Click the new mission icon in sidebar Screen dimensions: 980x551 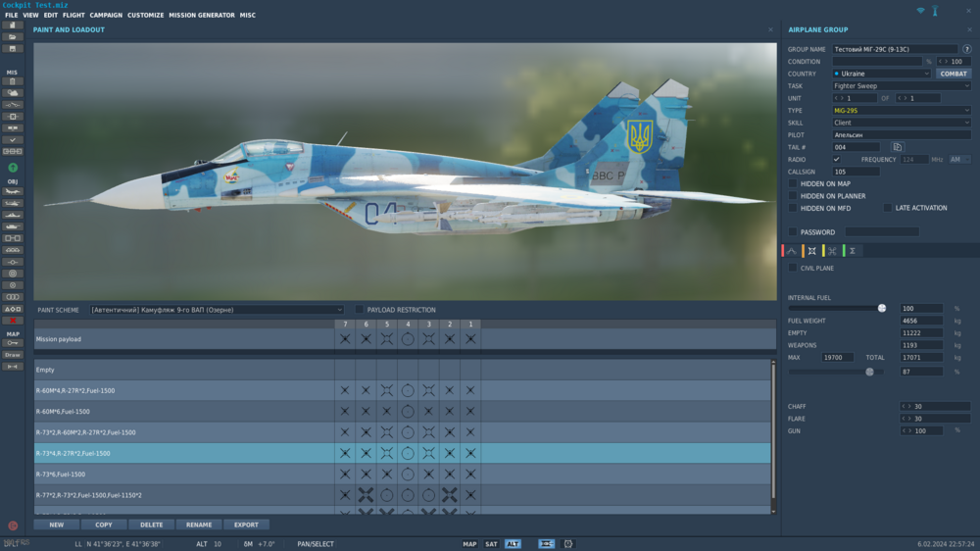13,25
